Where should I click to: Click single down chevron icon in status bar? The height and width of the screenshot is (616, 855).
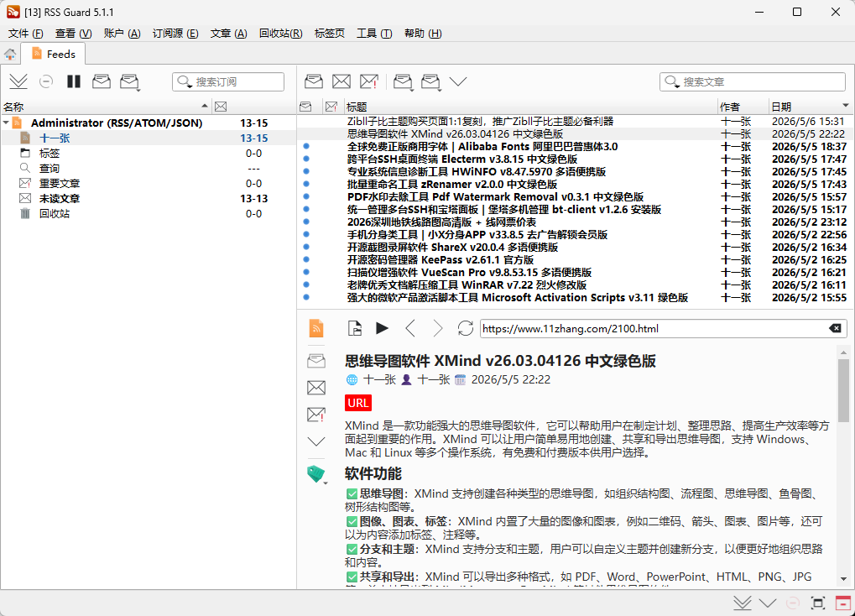[768, 603]
